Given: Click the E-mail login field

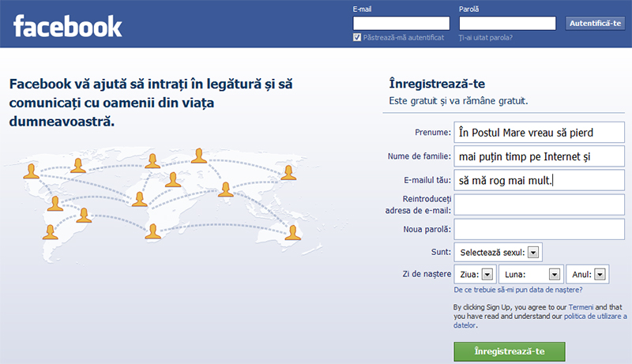Looking at the screenshot, I should coord(401,24).
